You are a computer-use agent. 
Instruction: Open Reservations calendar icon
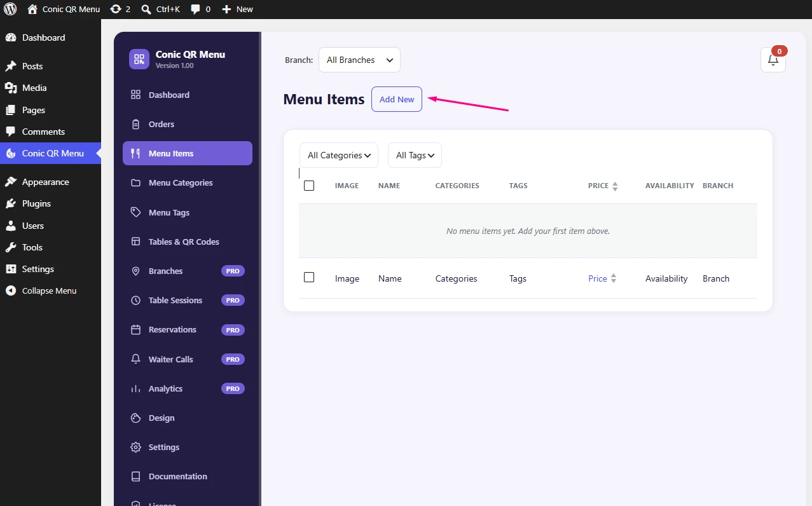135,329
